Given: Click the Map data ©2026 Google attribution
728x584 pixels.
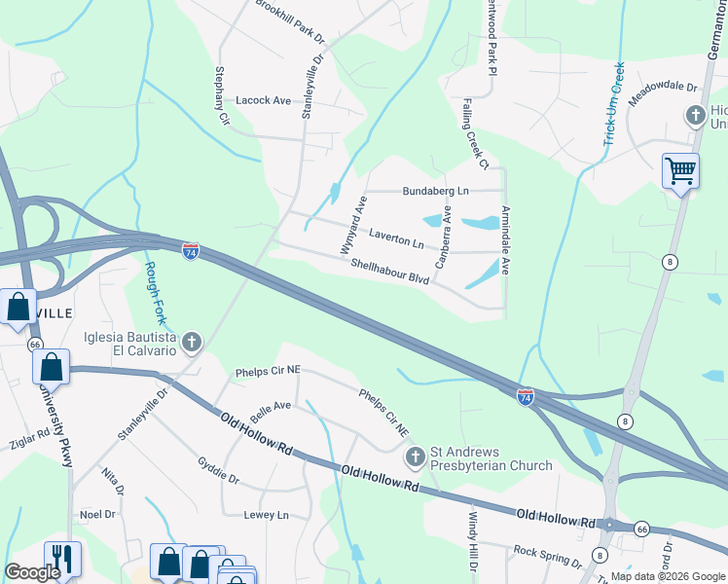Looking at the screenshot, I should pos(668,577).
